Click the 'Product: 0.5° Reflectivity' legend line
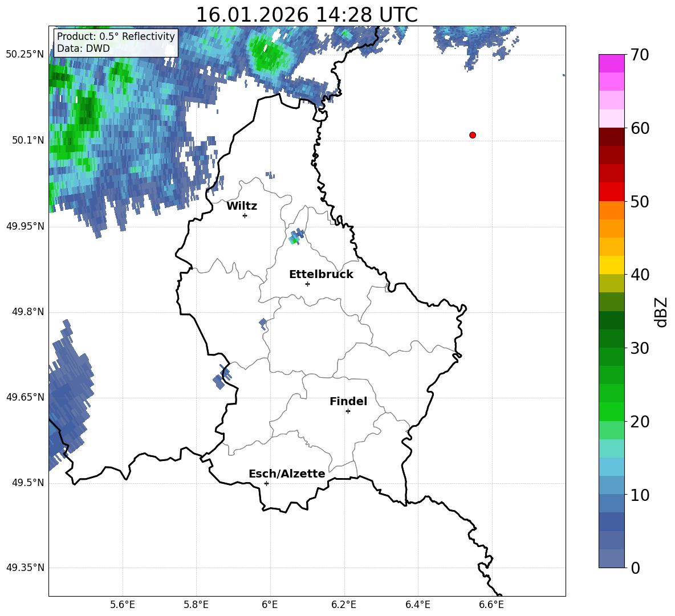 (116, 36)
